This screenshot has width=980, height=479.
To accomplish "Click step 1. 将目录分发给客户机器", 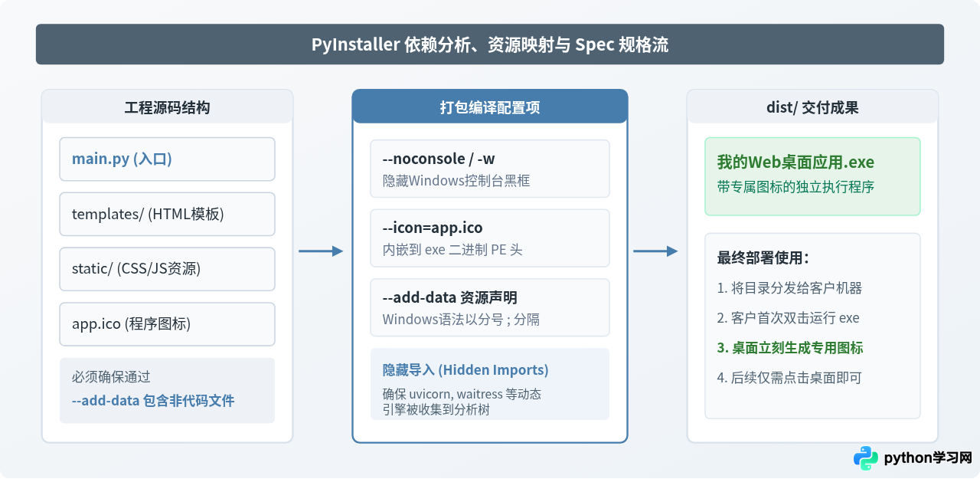I will pyautogui.click(x=789, y=288).
